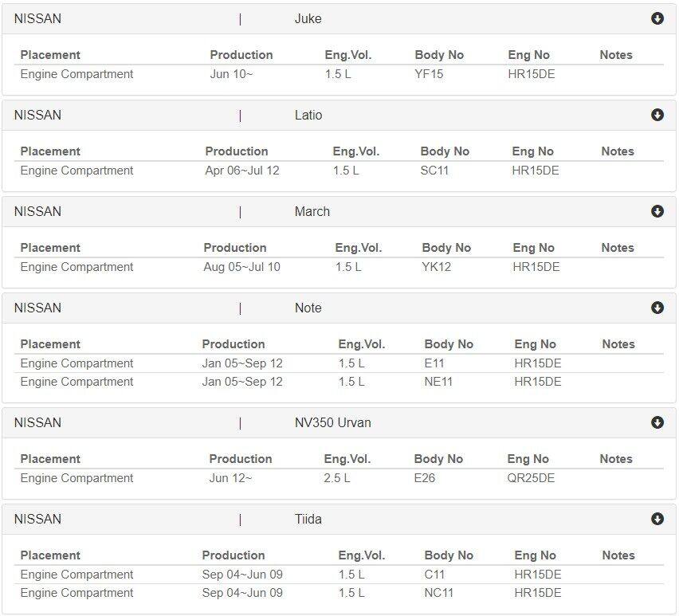The image size is (679, 616).
Task: Click Eng No header under Note
Action: (x=535, y=344)
